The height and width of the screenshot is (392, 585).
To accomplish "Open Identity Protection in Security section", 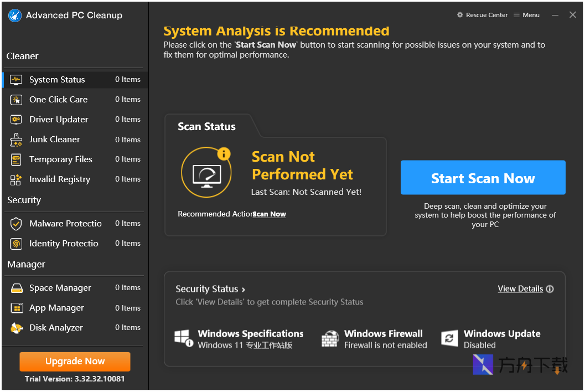I will (75, 244).
